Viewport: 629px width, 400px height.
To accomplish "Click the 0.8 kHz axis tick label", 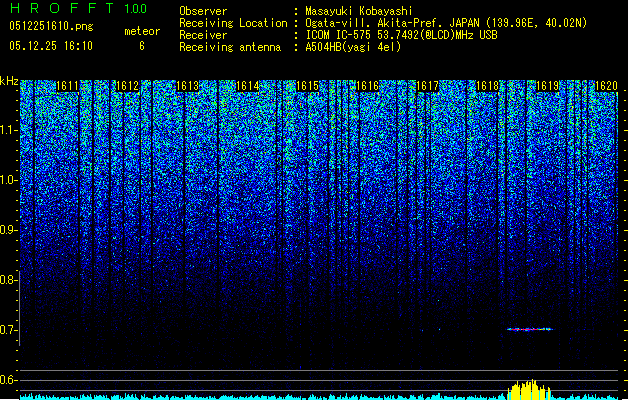I will (x=9, y=280).
